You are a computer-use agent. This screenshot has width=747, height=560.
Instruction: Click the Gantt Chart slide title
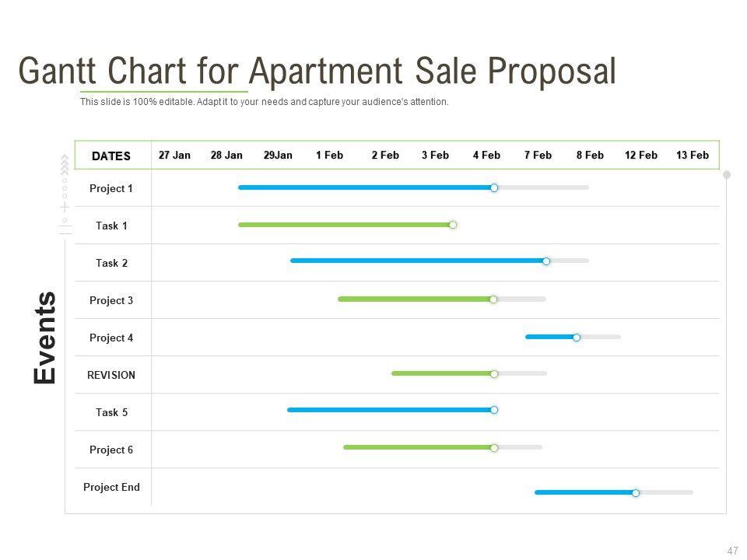click(x=317, y=72)
